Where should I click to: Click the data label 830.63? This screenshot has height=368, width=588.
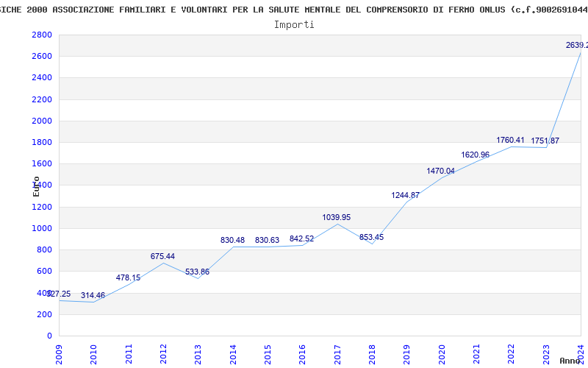coord(267,241)
